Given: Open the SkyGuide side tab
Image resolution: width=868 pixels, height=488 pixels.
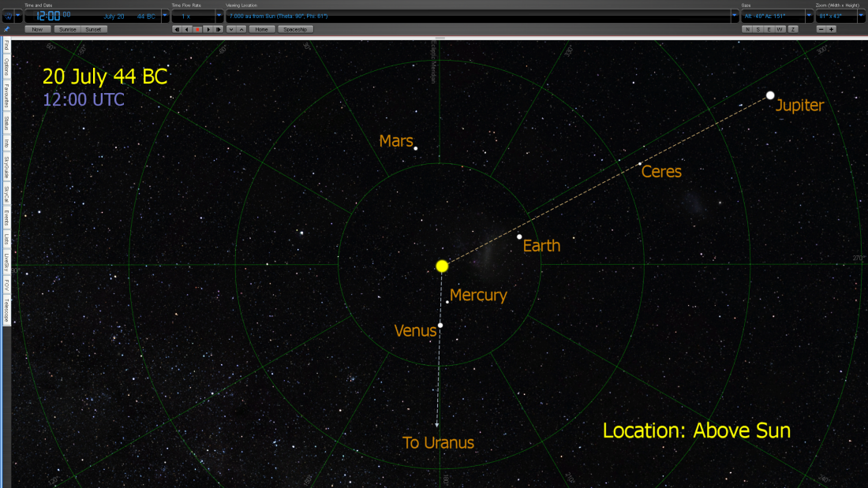Looking at the screenshot, I should tap(6, 168).
